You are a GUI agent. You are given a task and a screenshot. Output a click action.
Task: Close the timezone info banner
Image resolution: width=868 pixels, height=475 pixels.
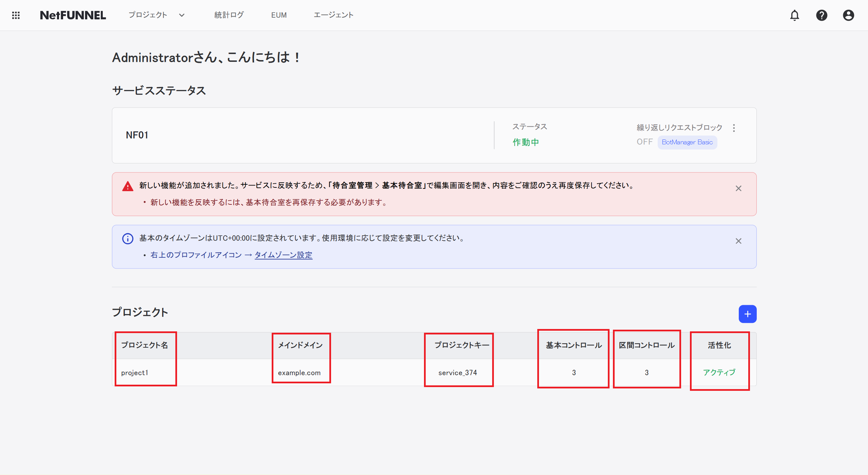738,241
